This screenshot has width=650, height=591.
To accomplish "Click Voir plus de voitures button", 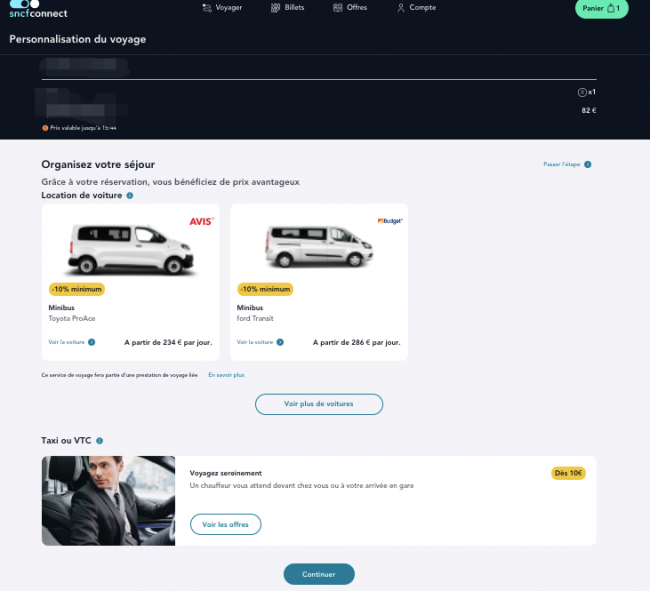I will point(319,404).
